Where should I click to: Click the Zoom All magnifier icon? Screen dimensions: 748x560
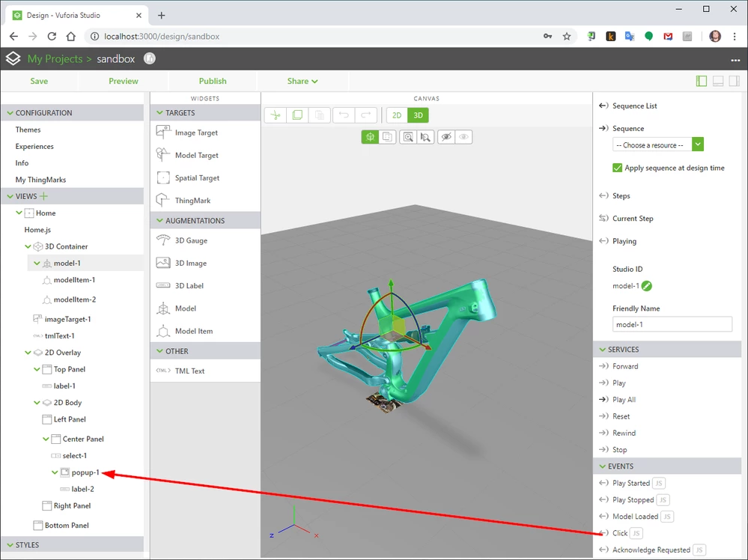pyautogui.click(x=408, y=137)
